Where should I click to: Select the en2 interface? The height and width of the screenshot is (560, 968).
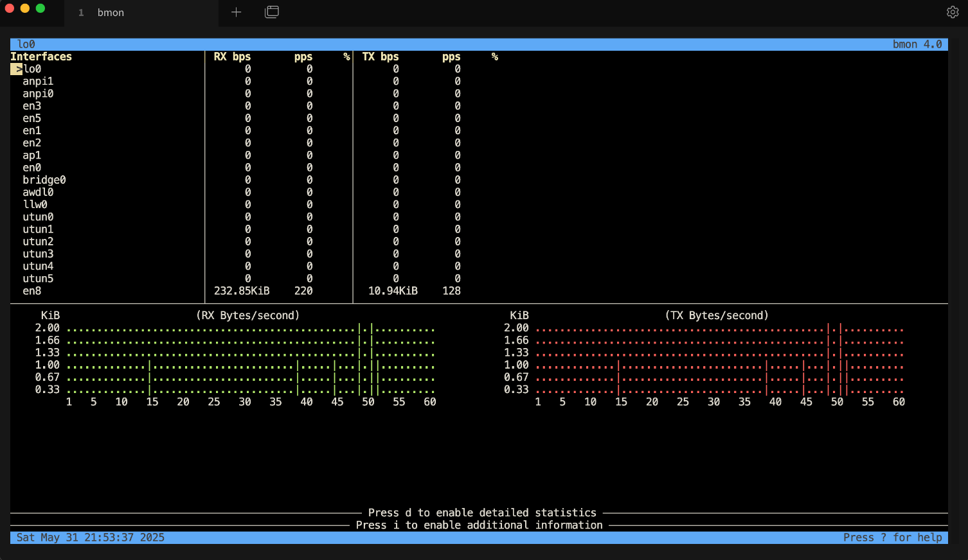(31, 143)
